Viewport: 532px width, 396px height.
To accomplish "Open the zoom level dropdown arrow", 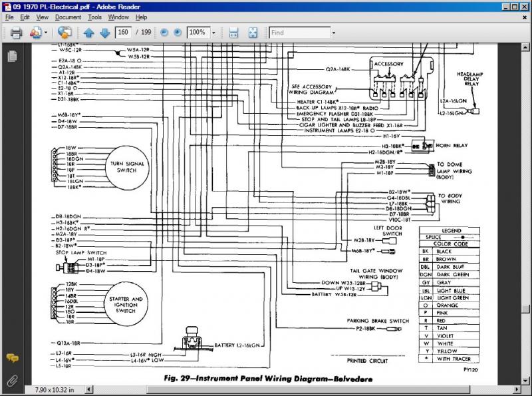I will pyautogui.click(x=213, y=33).
